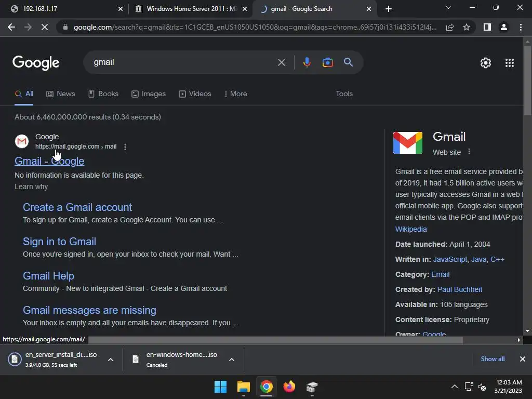Open the Chrome profile menu

504,27
